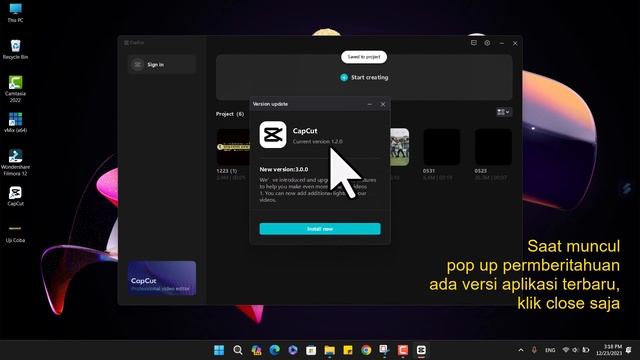Open CapCut settings gear icon
Image resolution: width=640 pixels, height=360 pixels.
pyautogui.click(x=487, y=43)
